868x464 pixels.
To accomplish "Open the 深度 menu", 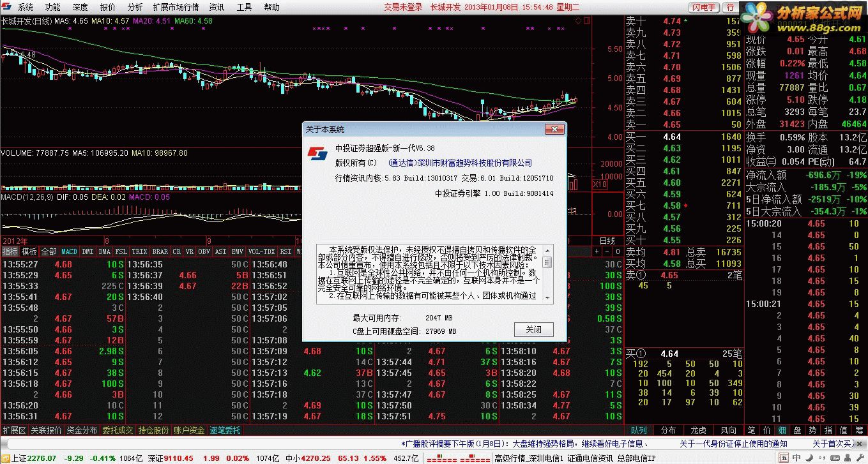I will click(80, 7).
